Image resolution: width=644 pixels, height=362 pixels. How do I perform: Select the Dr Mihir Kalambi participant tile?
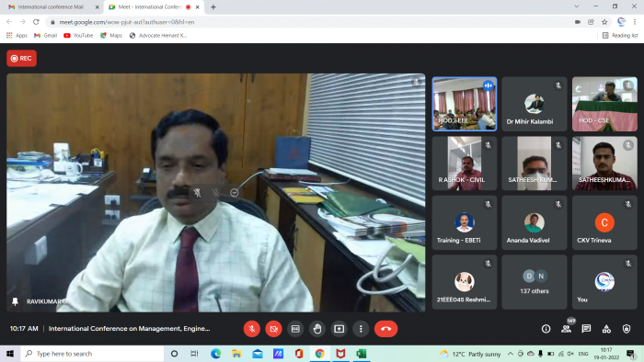[534, 104]
